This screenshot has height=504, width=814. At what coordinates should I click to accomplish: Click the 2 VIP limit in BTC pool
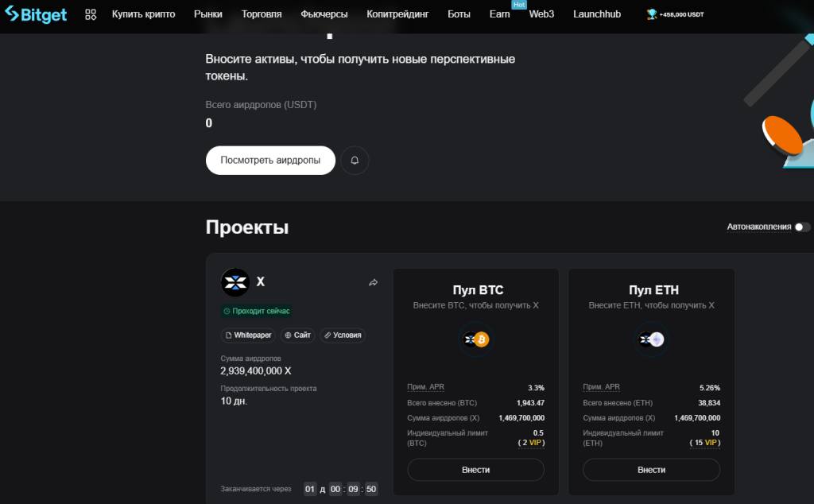click(532, 443)
